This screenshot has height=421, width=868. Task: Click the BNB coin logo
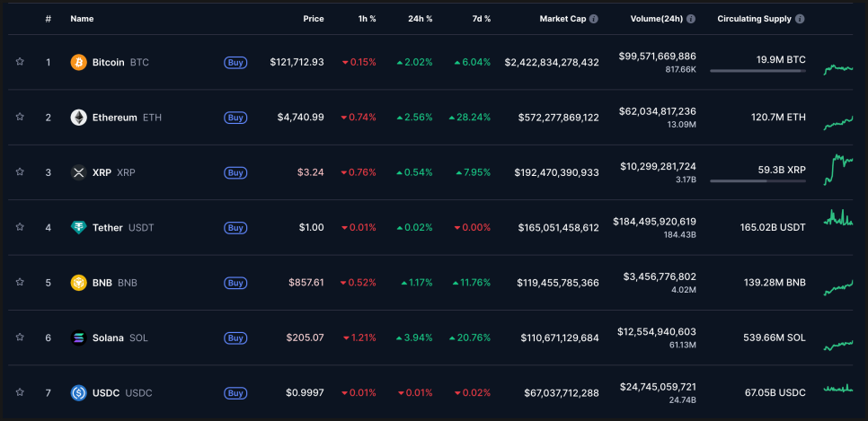[x=78, y=283]
